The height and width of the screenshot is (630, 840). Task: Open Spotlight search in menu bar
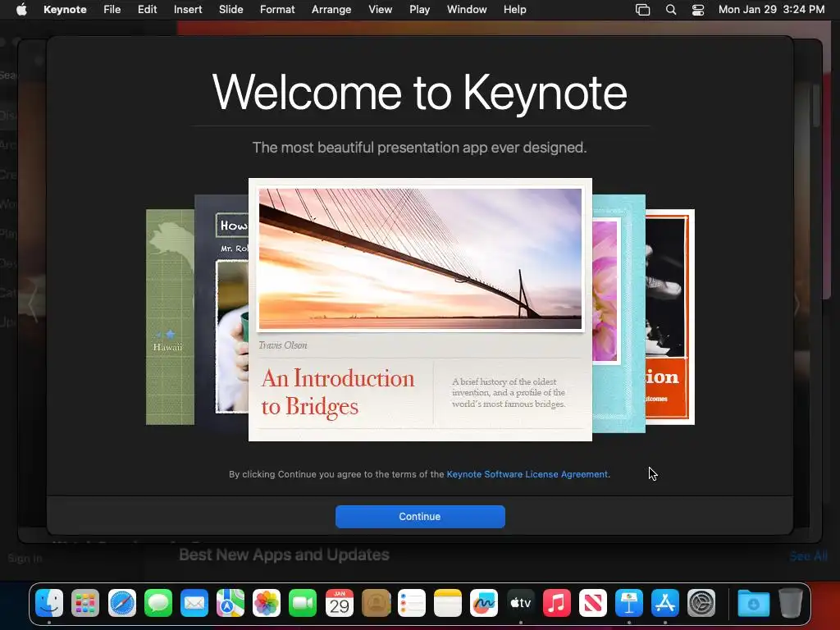point(671,10)
